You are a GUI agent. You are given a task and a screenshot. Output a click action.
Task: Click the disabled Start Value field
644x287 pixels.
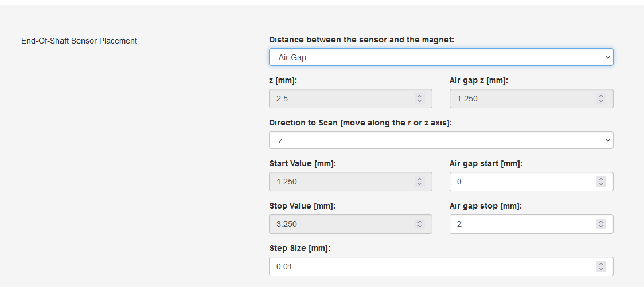tap(350, 182)
